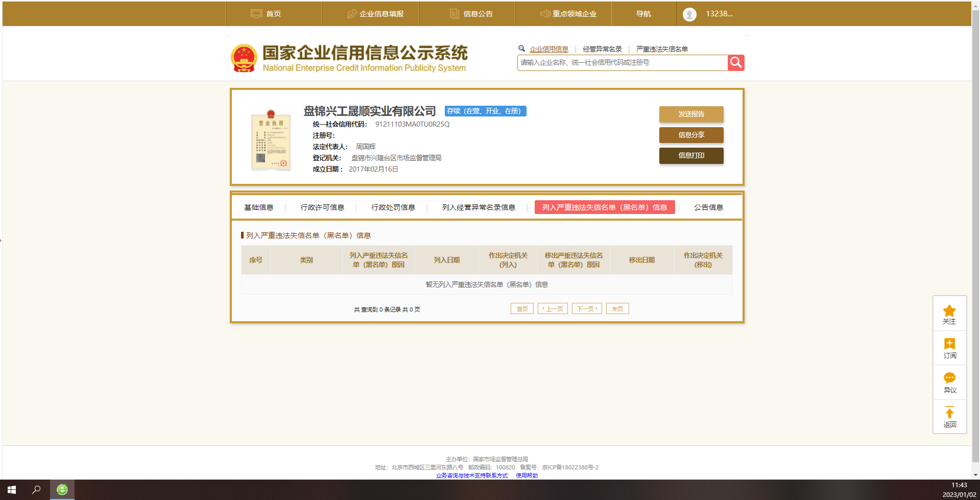
Task: Click the green browser icon in taskbar
Action: pos(62,490)
